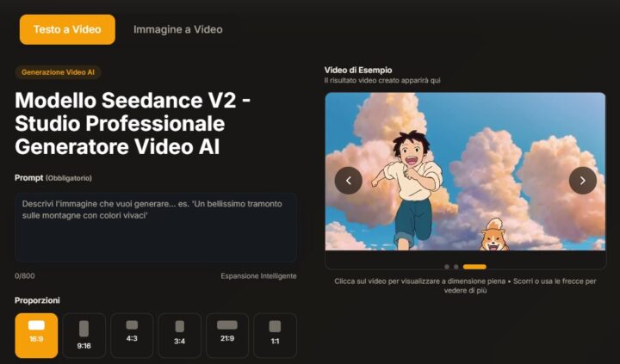
Task: Show the previous example video
Action: pos(349,181)
